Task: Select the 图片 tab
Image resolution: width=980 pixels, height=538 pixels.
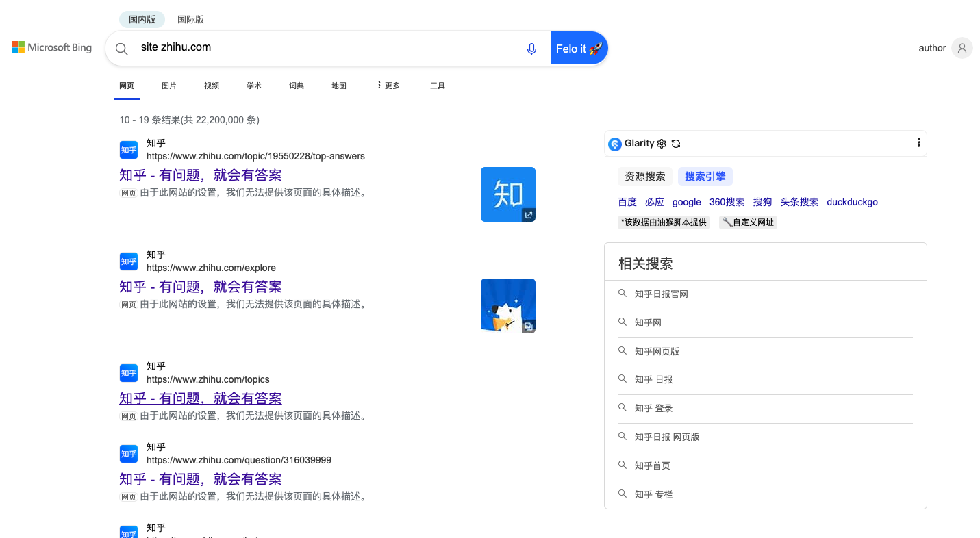Action: point(169,86)
